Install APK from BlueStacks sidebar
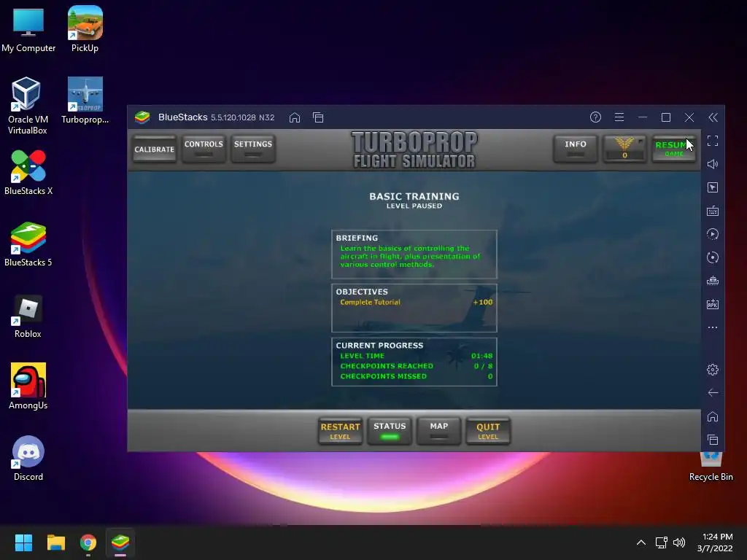This screenshot has height=560, width=747. (x=712, y=304)
